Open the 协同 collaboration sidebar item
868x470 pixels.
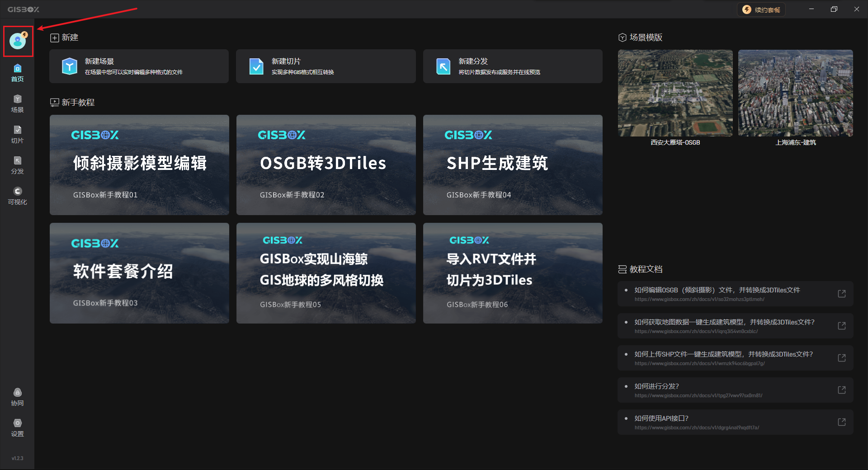(x=17, y=397)
